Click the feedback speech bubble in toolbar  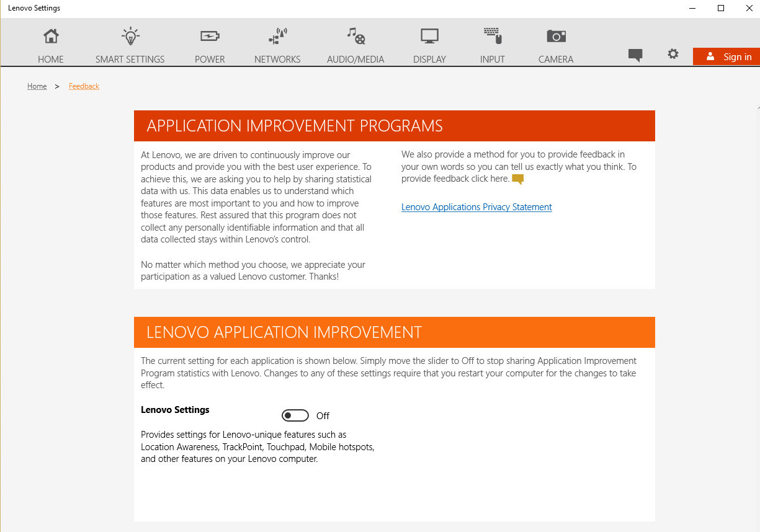pos(635,56)
